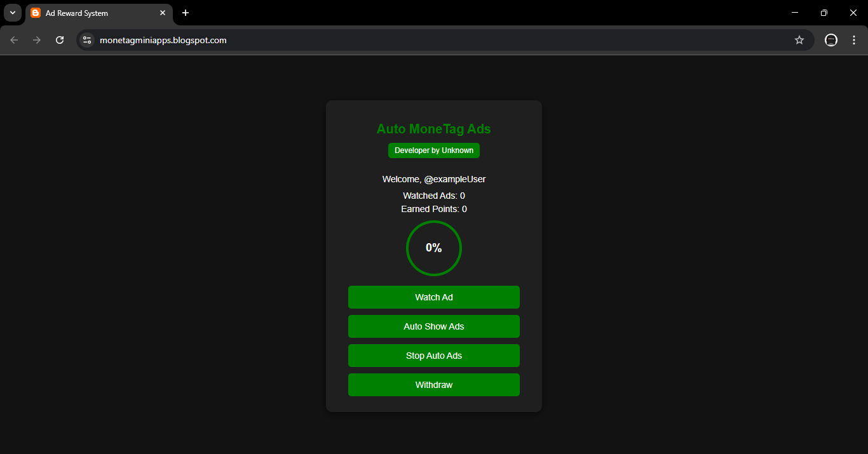Click the Auto Show Ads button
This screenshot has width=868, height=454.
point(433,326)
